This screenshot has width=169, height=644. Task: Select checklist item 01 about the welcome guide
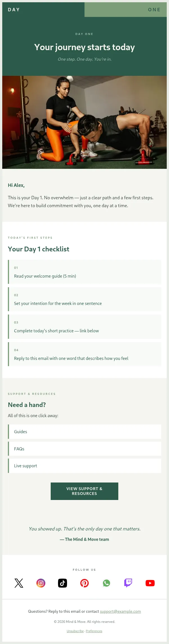84,272
